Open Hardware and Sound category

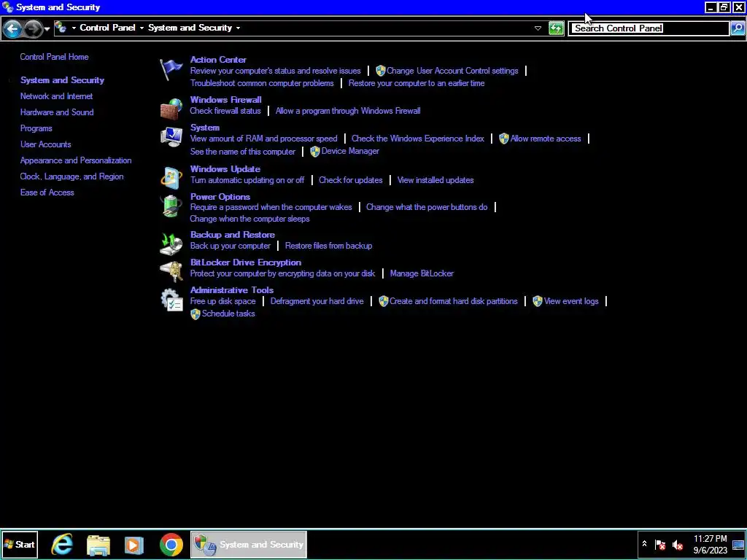tap(57, 112)
